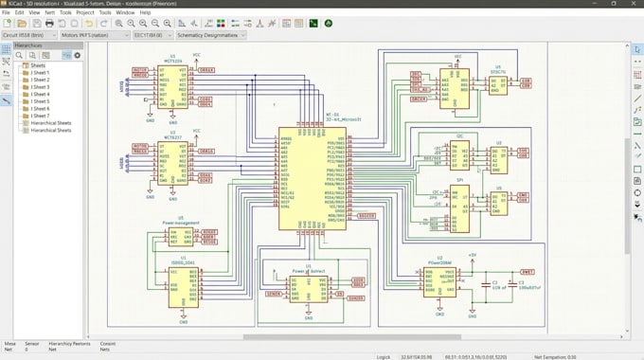Click the document icon below rectangle tool
The image size is (644, 360).
[x=637, y=181]
